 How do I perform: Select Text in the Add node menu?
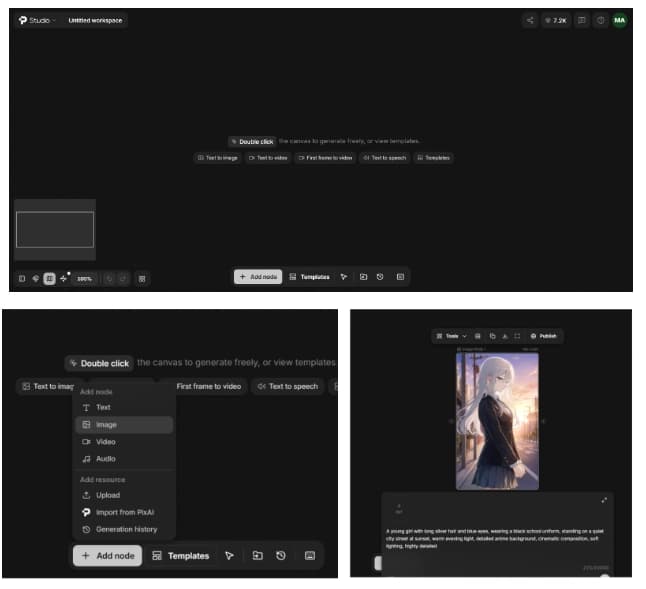point(124,407)
